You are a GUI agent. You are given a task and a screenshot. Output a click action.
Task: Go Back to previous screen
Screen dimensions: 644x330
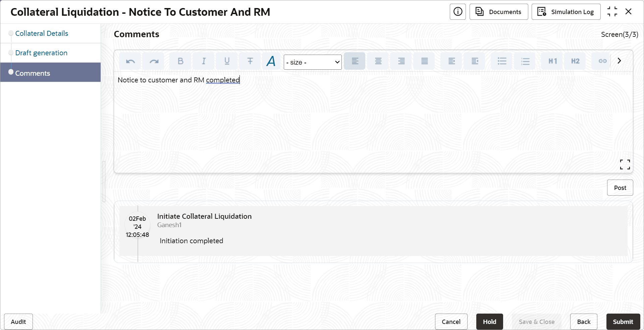click(584, 322)
